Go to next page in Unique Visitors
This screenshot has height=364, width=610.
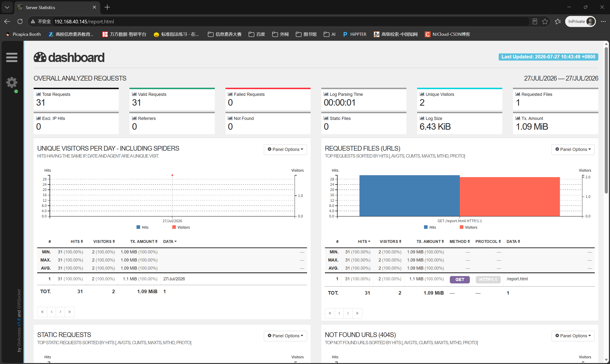(60, 312)
